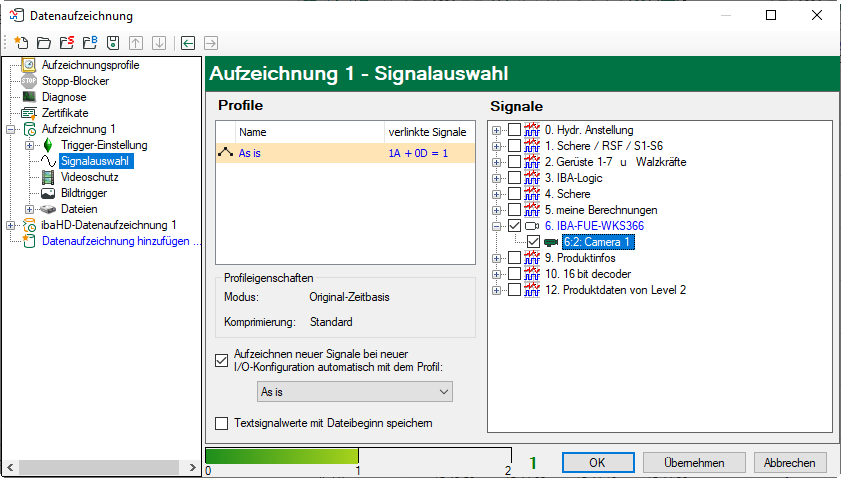Expand the ibaHD-Datenaufzeichnung 1 node
The image size is (841, 478).
[11, 225]
